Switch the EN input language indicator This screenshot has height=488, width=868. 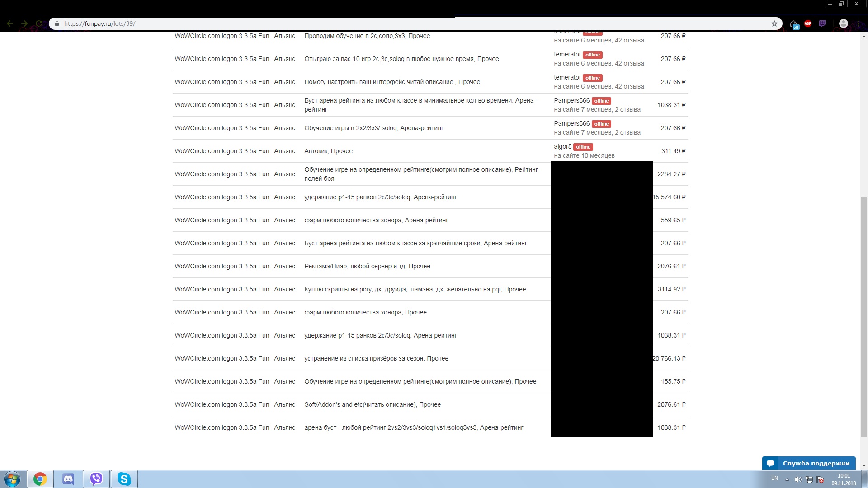(x=774, y=478)
